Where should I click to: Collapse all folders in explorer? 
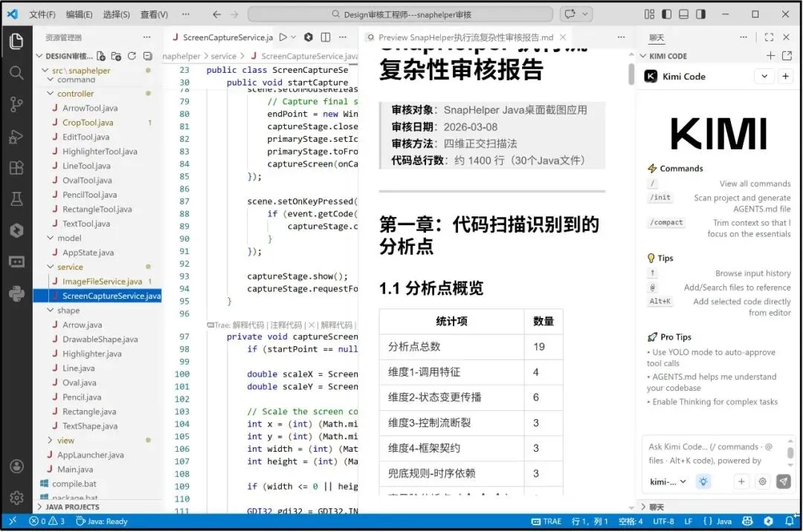148,56
